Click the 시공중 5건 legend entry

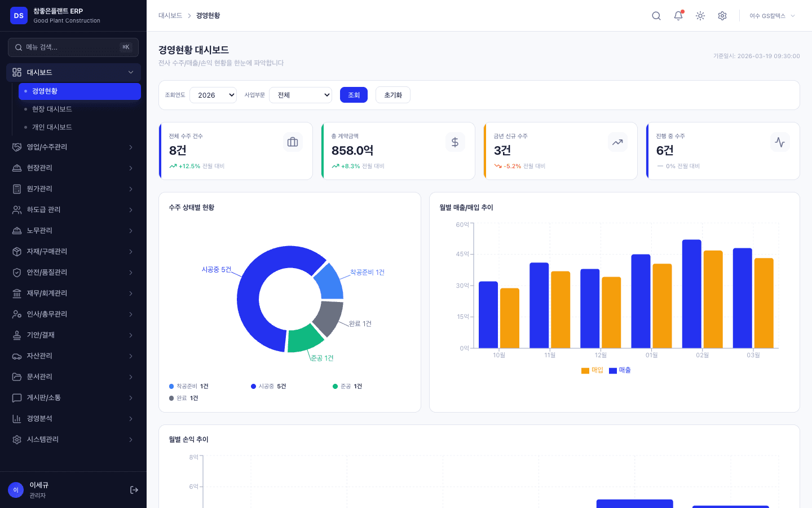[x=268, y=387]
